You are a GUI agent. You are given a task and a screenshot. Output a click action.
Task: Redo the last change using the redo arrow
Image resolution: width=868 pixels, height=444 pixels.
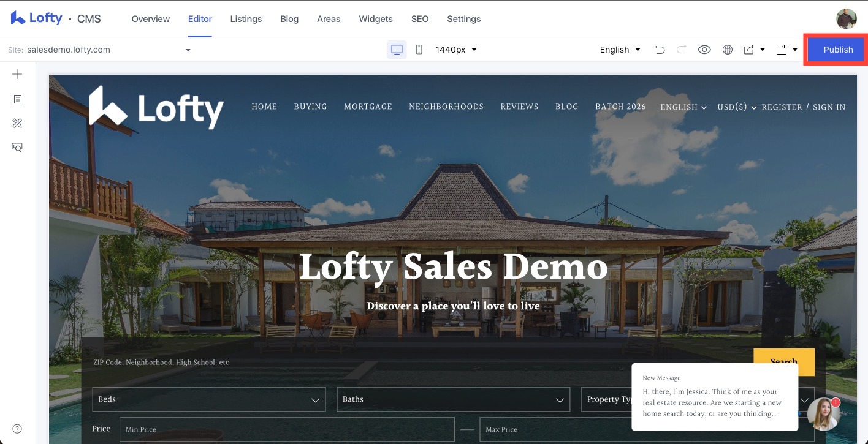(x=682, y=49)
